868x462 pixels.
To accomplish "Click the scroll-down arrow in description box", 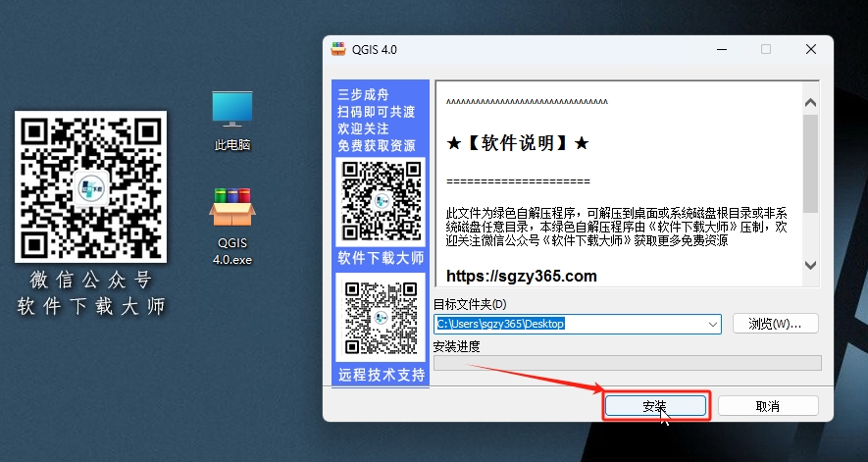I will 810,265.
